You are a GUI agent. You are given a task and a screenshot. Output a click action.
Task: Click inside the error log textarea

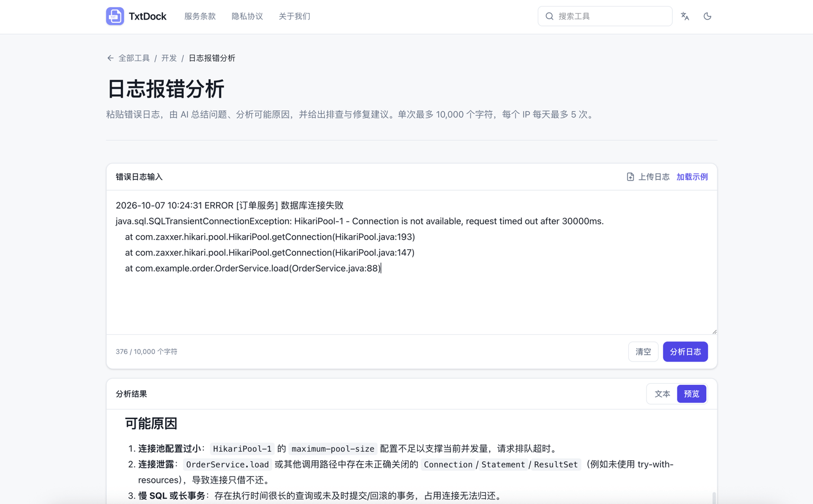click(x=412, y=262)
